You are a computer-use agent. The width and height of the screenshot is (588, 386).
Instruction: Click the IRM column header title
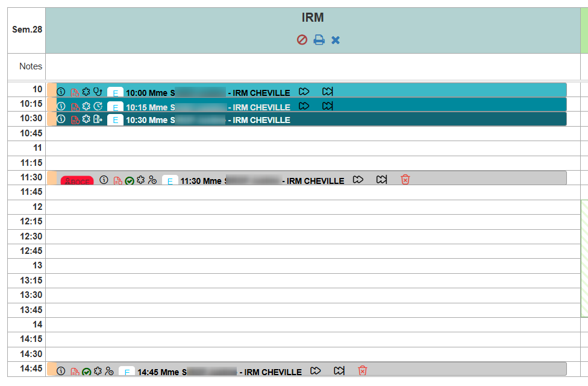pos(313,17)
